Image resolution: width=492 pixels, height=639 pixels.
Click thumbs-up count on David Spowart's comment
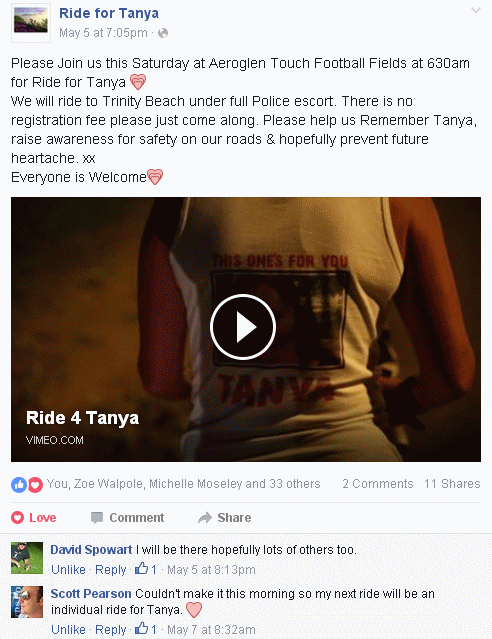(146, 569)
